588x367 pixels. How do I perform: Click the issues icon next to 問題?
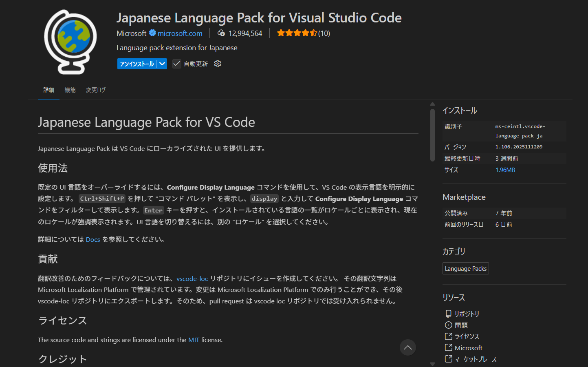[448, 325]
